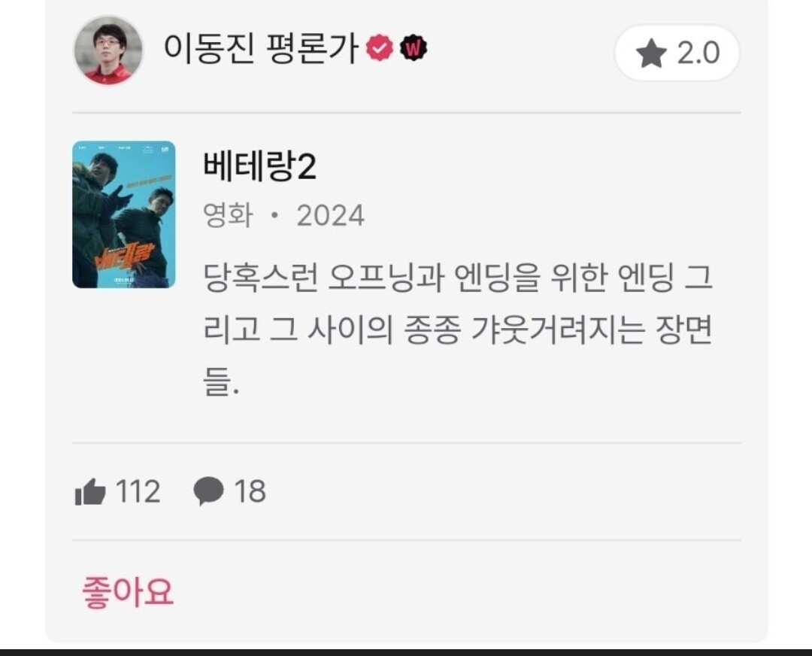Click the thumbs-up likes icon
The height and width of the screenshot is (656, 812).
[x=90, y=491]
